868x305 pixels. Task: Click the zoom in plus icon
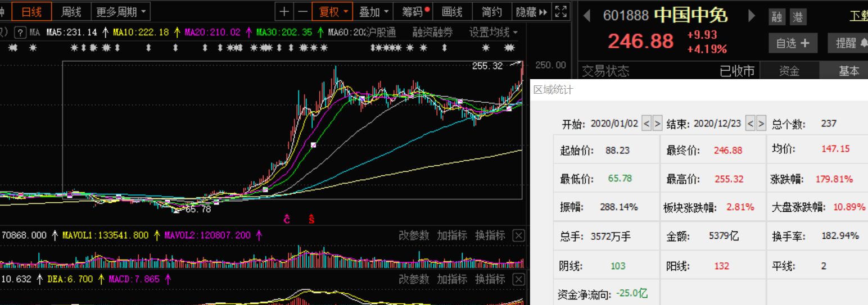point(285,11)
